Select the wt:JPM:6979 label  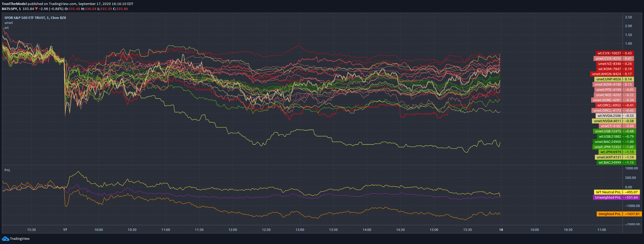click(x=617, y=152)
